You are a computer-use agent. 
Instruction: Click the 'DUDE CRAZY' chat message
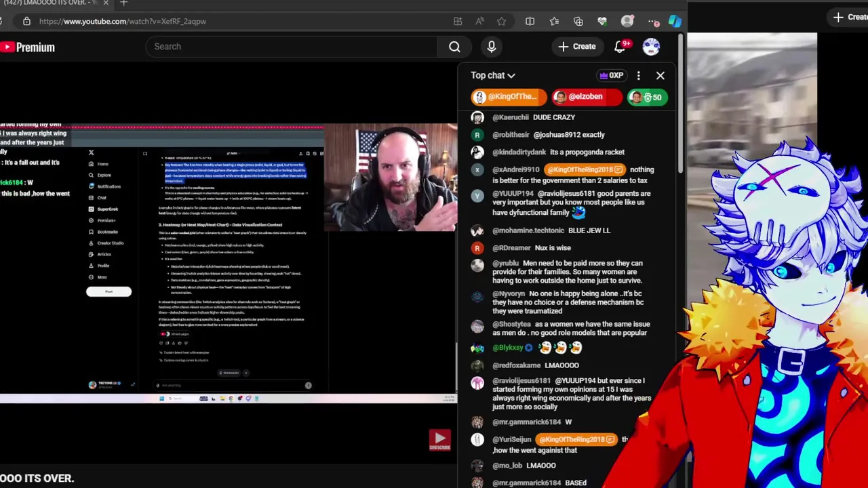click(x=554, y=117)
